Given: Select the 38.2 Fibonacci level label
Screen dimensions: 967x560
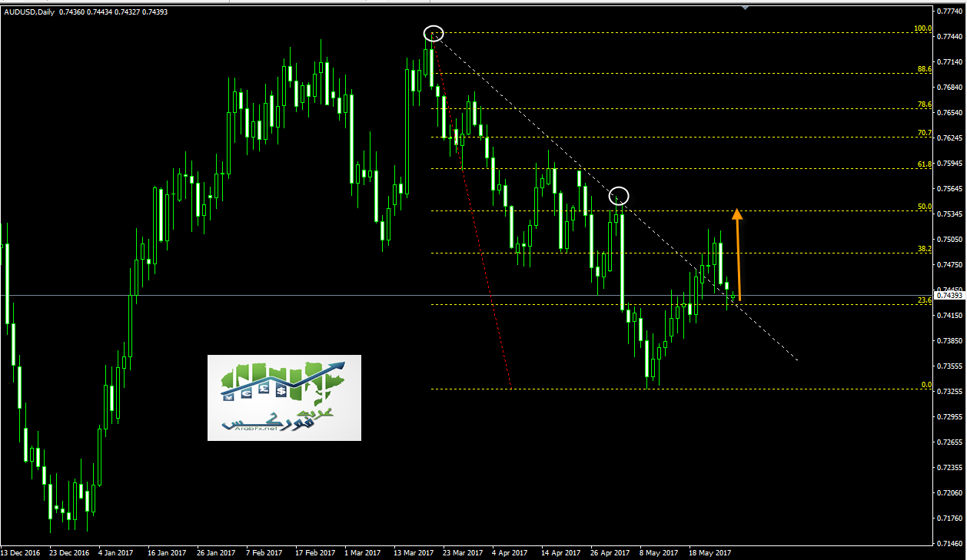Looking at the screenshot, I should coord(925,249).
